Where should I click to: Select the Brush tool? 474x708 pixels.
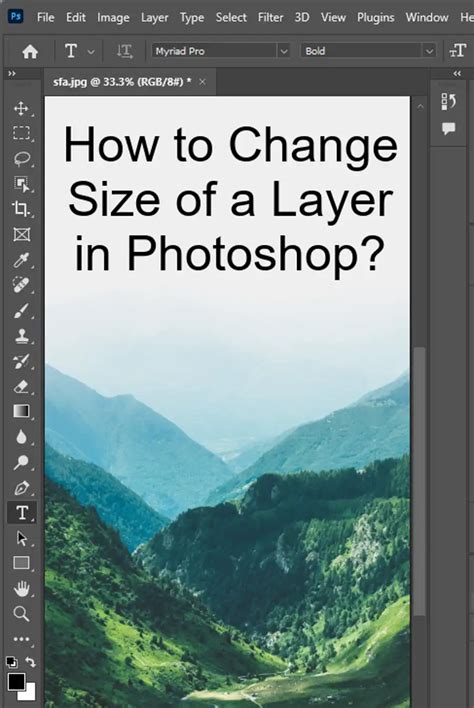21,311
